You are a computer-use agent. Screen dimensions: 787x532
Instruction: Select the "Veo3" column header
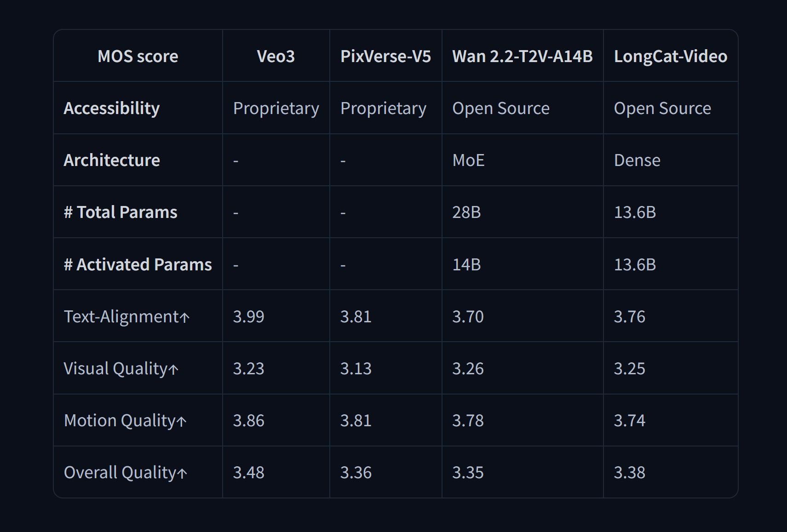pyautogui.click(x=276, y=56)
